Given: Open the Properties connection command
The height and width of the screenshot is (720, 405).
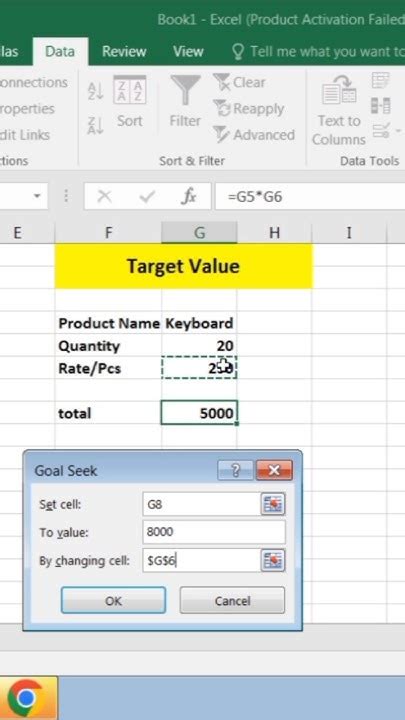Looking at the screenshot, I should pyautogui.click(x=27, y=109).
